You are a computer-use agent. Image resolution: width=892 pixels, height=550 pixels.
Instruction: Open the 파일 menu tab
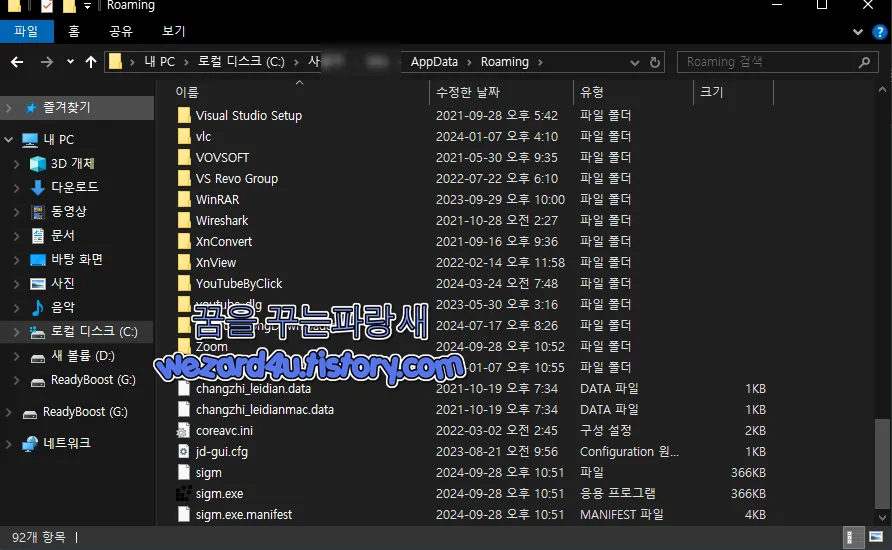click(x=26, y=31)
